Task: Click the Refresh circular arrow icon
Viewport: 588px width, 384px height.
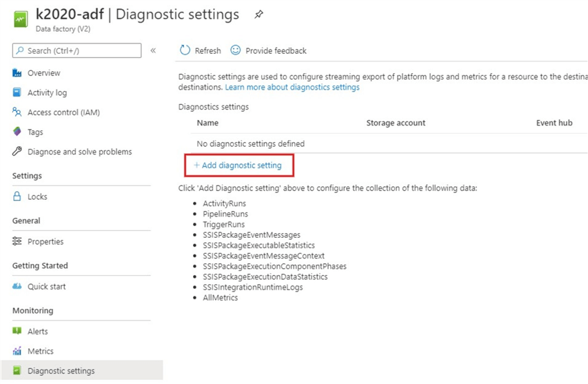Action: tap(185, 50)
